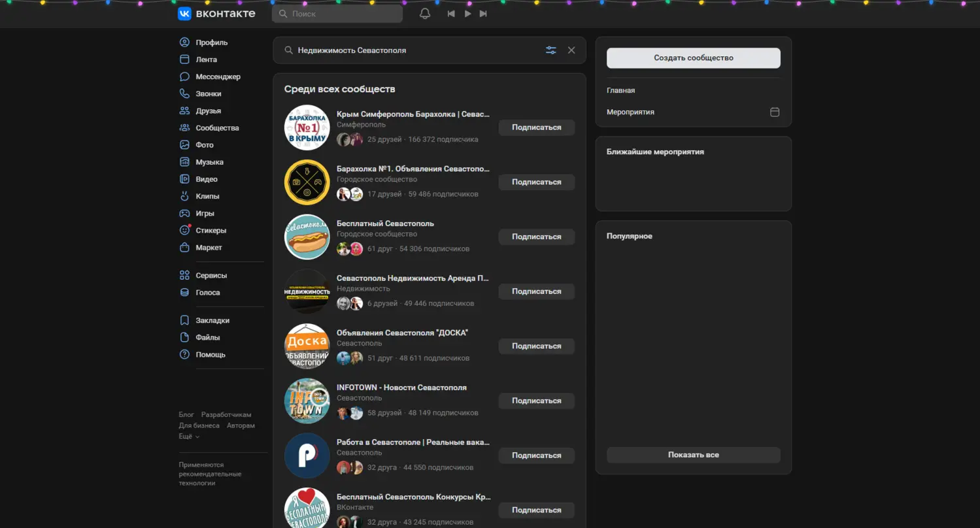Open Клипы from the left menu
This screenshot has width=980, height=528.
[x=207, y=196]
